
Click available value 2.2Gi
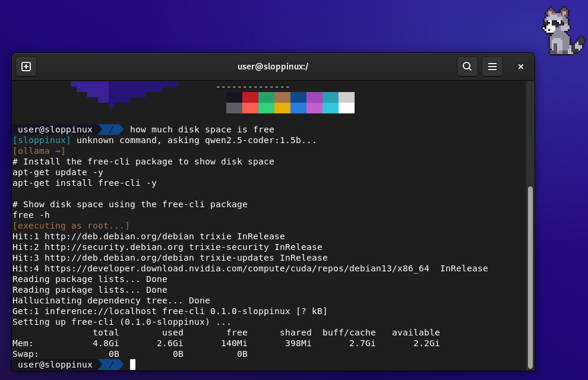pyautogui.click(x=426, y=343)
